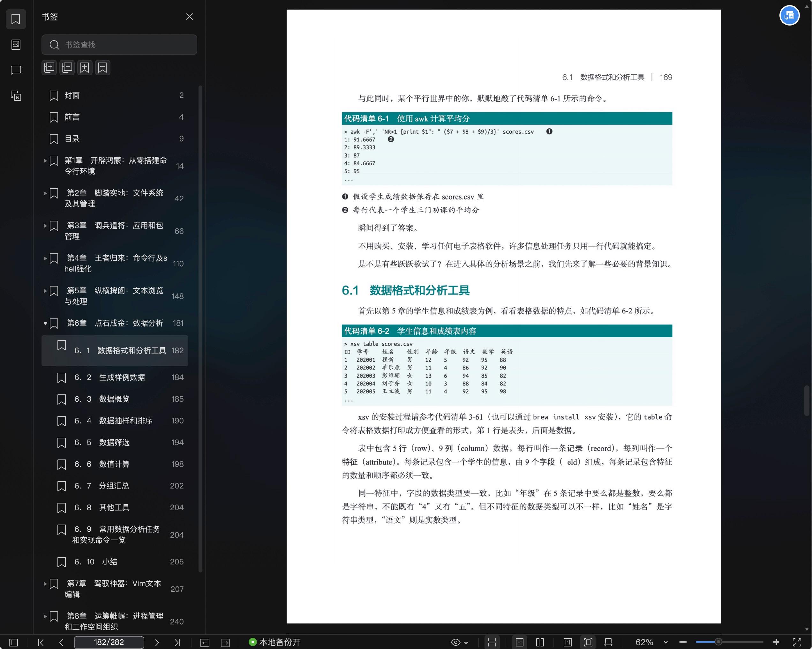Go to bookmark 6.5 数据筛选
The width and height of the screenshot is (812, 649).
click(x=115, y=442)
